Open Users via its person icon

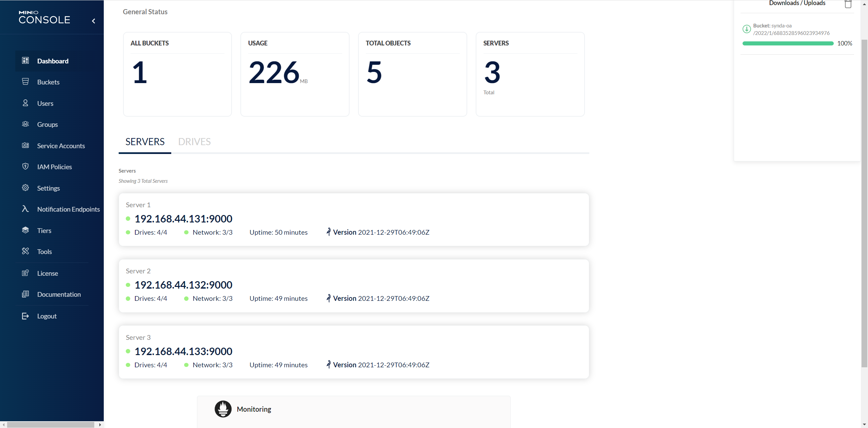click(x=25, y=103)
